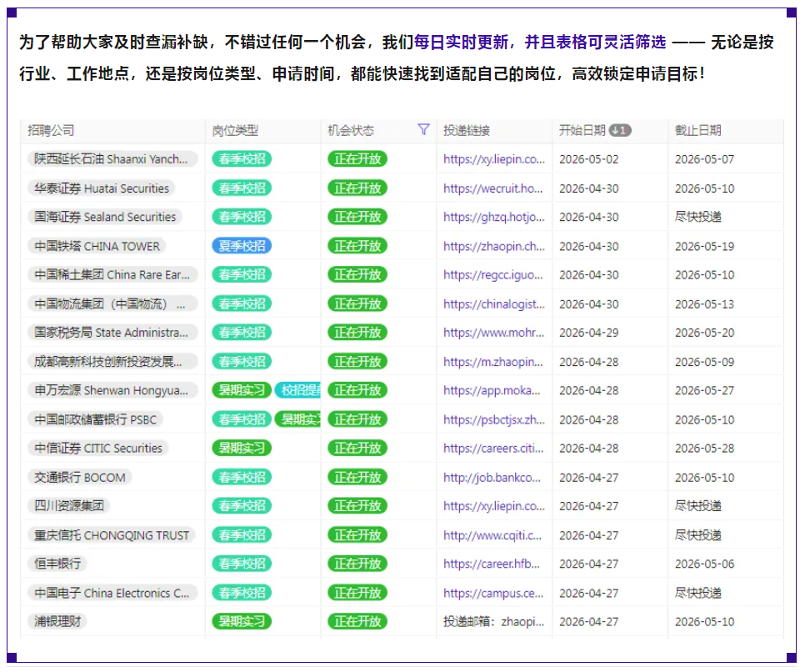Open the liepin link for 陕西延长石油
Screen dimensions: 805x672
(x=494, y=159)
